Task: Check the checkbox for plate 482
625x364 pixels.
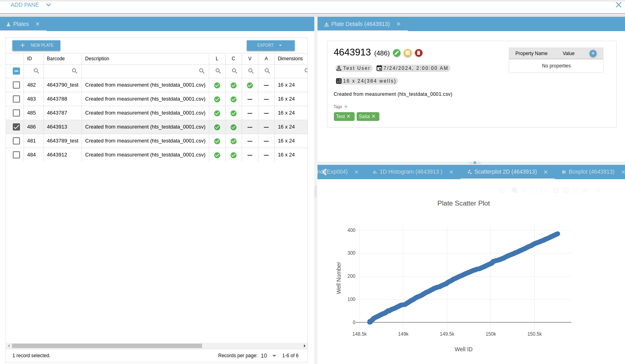Action: 16,85
